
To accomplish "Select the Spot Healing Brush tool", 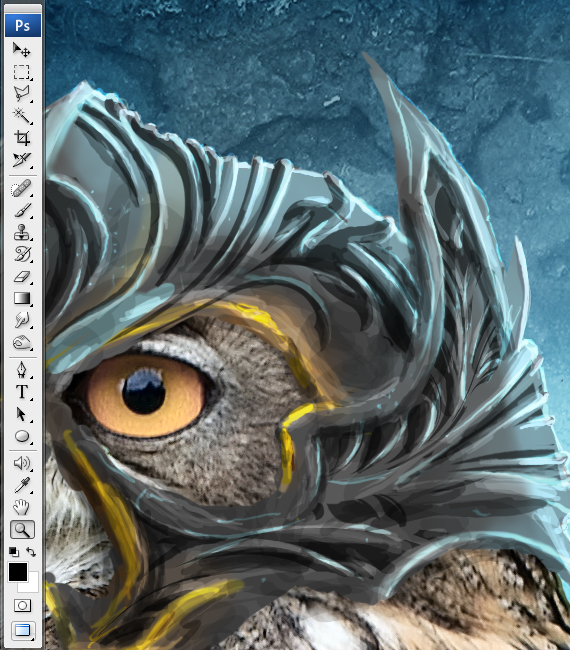I will click(22, 188).
